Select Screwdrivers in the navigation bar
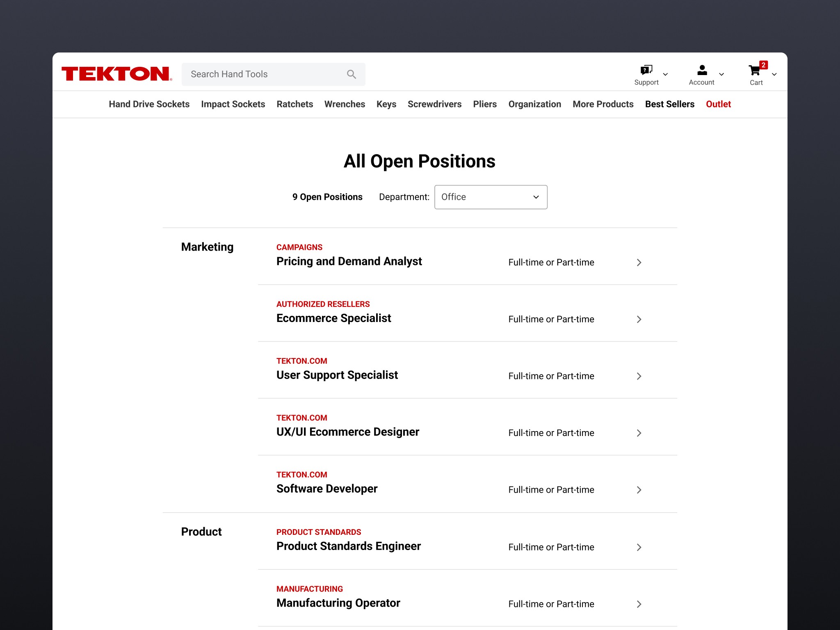This screenshot has width=840, height=630. point(435,104)
